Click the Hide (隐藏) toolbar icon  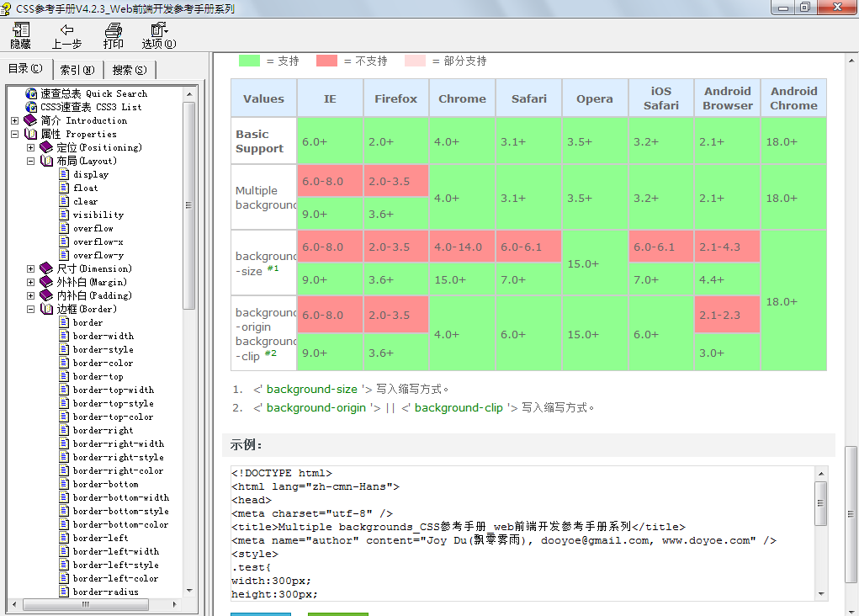coord(20,30)
